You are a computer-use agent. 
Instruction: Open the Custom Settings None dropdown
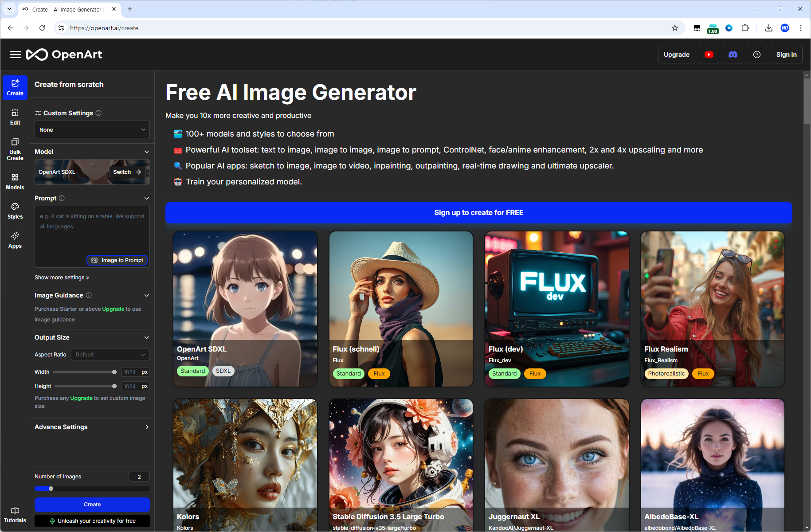(92, 130)
